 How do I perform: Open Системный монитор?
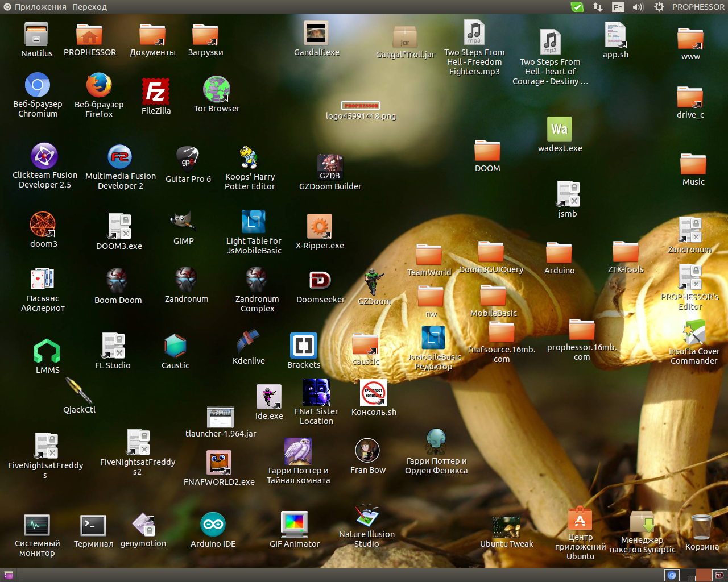coord(37,525)
